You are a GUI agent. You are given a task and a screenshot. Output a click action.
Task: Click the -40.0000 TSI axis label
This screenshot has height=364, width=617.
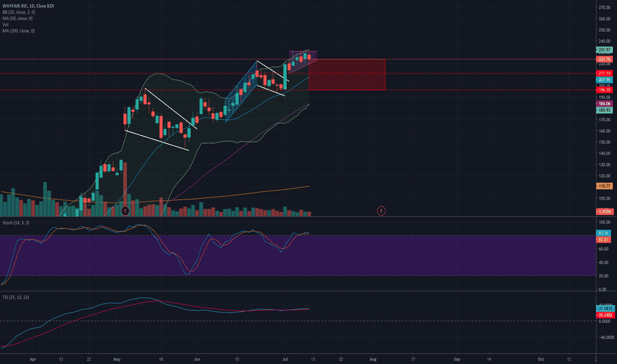point(606,338)
